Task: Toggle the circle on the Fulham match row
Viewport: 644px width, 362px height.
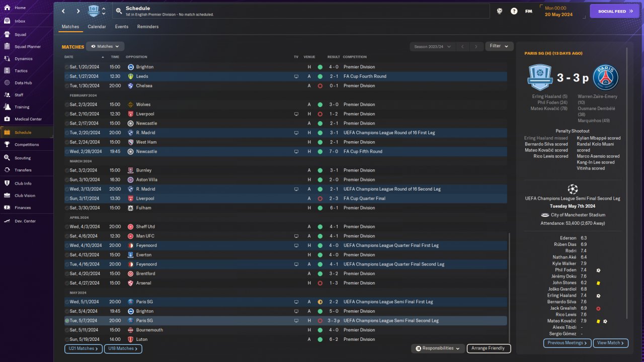Action: 67,208
